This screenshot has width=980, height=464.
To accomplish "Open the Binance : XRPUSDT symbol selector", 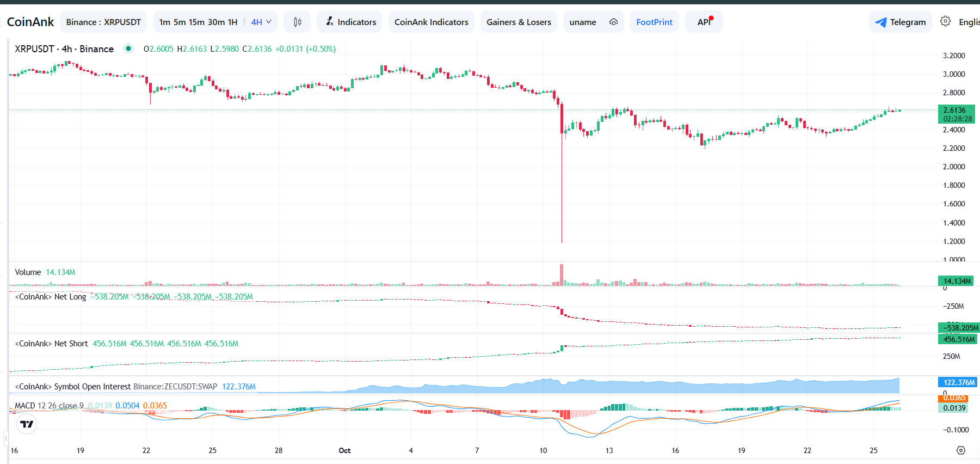I will click(103, 22).
